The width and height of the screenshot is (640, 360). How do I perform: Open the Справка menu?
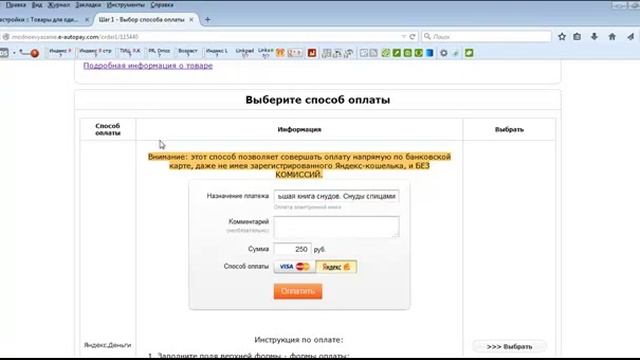pyautogui.click(x=162, y=5)
